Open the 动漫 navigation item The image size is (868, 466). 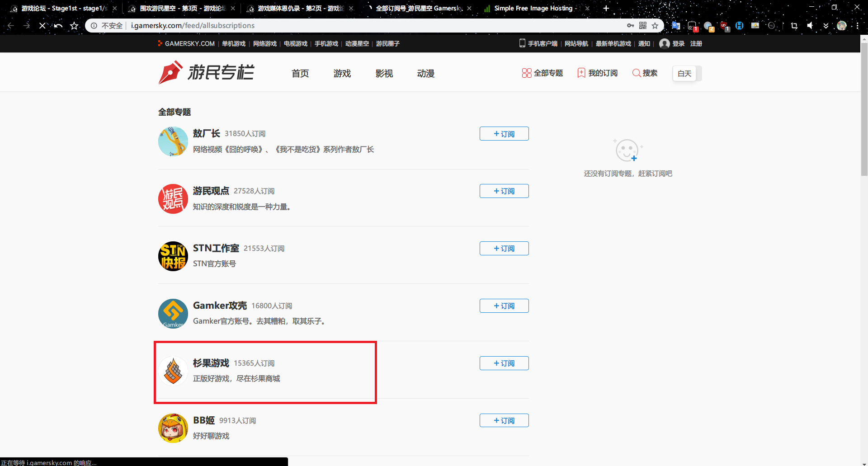tap(426, 73)
